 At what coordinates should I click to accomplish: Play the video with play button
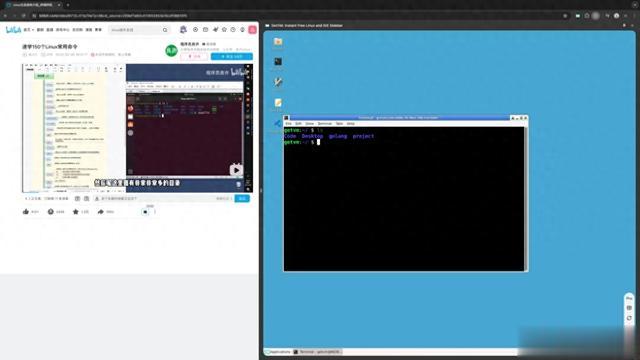pos(236,170)
